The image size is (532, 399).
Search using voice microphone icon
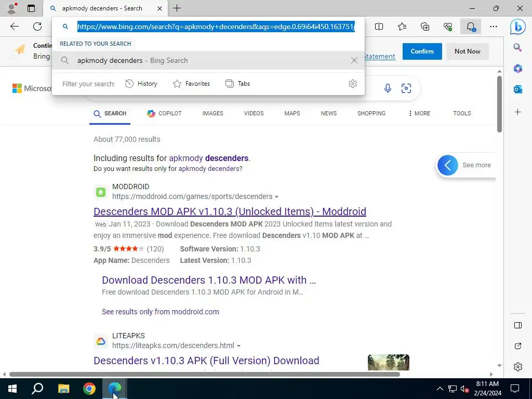388,88
